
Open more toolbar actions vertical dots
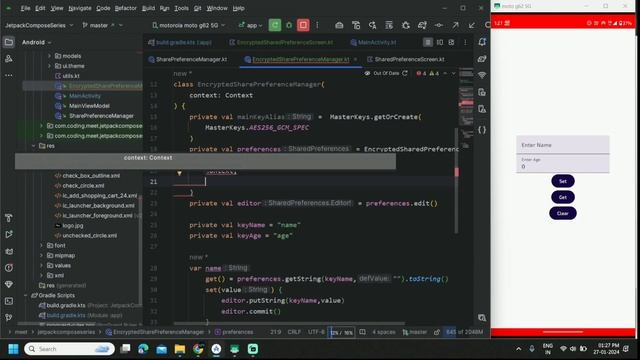(x=317, y=25)
